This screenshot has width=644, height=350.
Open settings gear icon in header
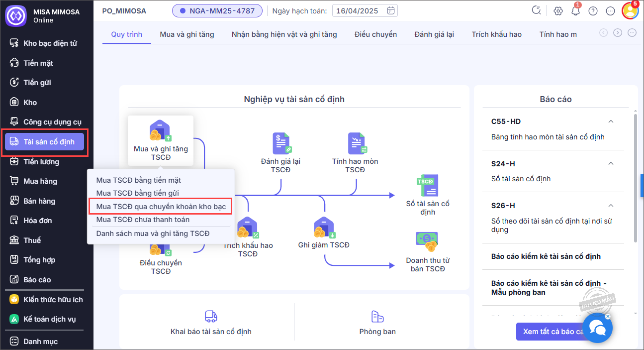pos(558,10)
